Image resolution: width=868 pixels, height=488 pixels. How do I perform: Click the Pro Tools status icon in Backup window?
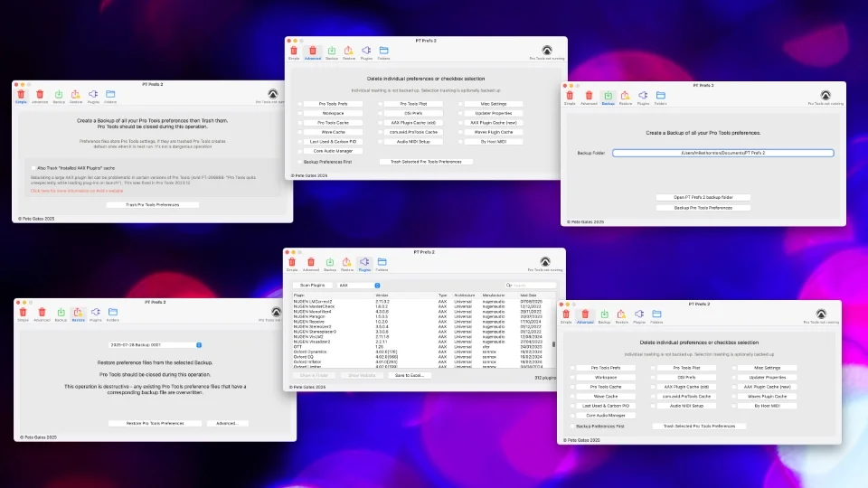826,95
